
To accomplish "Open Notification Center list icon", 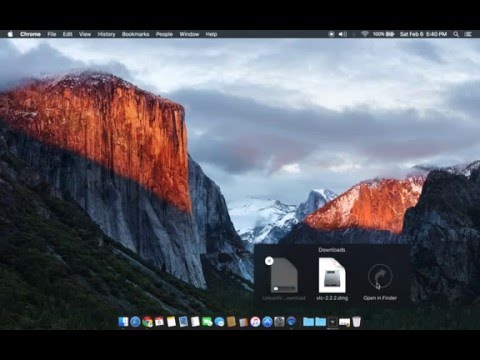I will click(x=468, y=34).
